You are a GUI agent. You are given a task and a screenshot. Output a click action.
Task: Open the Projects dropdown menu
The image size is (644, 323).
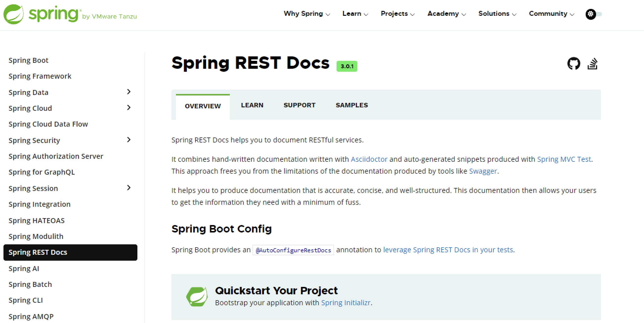(x=397, y=14)
